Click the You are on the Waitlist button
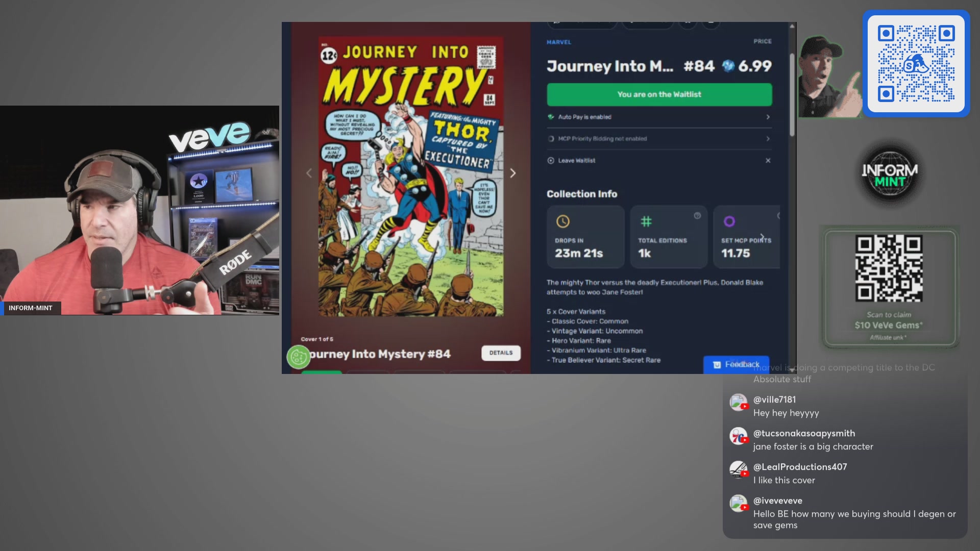The height and width of the screenshot is (551, 980). point(659,94)
